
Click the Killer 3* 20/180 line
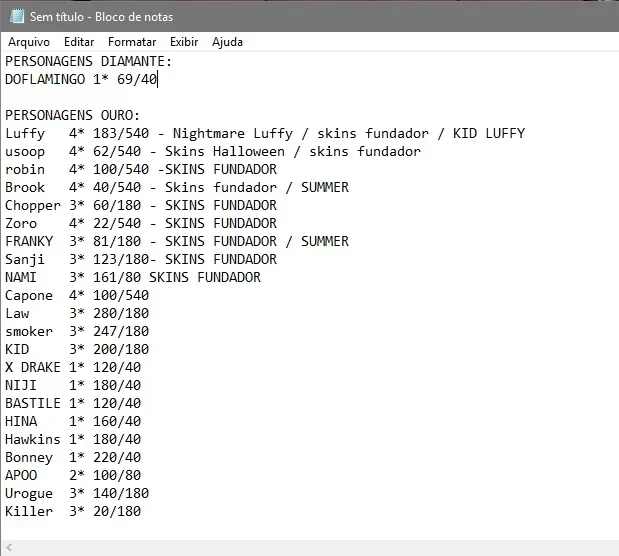pyautogui.click(x=73, y=511)
